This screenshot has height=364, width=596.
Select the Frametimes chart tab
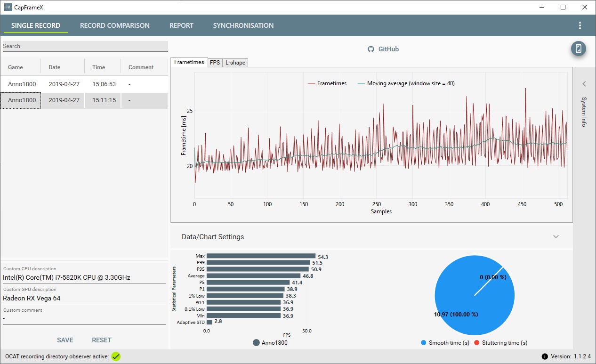(x=189, y=62)
